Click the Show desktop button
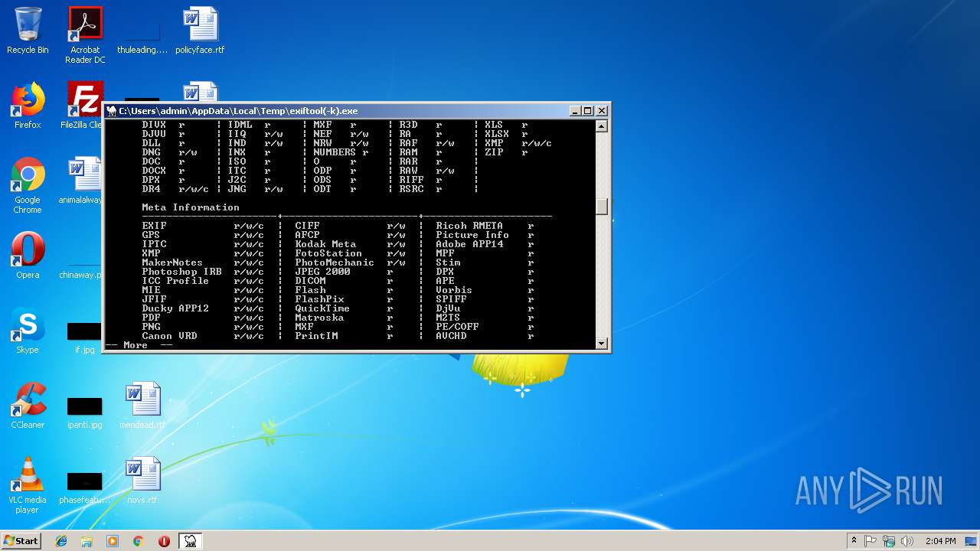 tap(972, 541)
